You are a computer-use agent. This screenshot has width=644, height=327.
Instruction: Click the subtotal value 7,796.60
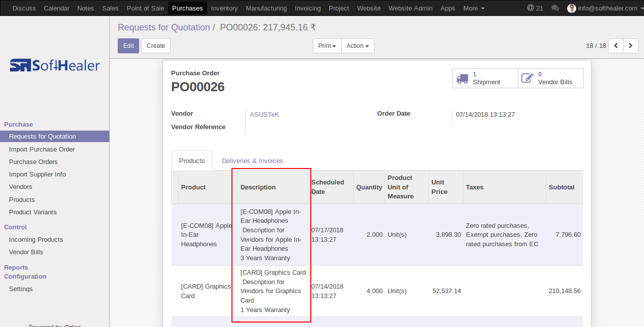[568, 234]
